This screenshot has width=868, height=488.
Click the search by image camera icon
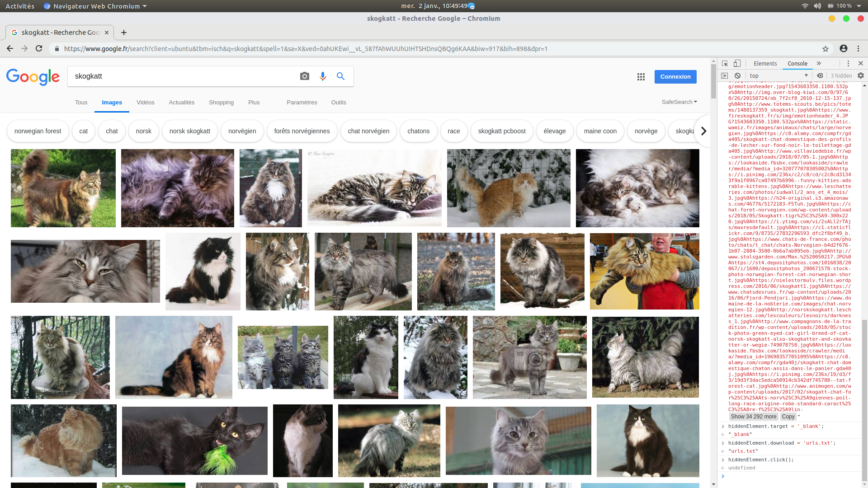pos(305,76)
